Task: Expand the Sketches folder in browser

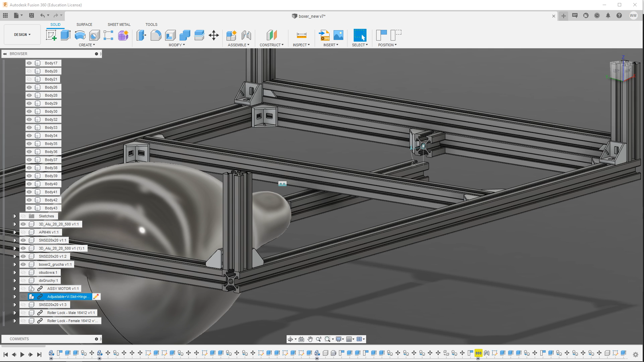Action: 15,216
